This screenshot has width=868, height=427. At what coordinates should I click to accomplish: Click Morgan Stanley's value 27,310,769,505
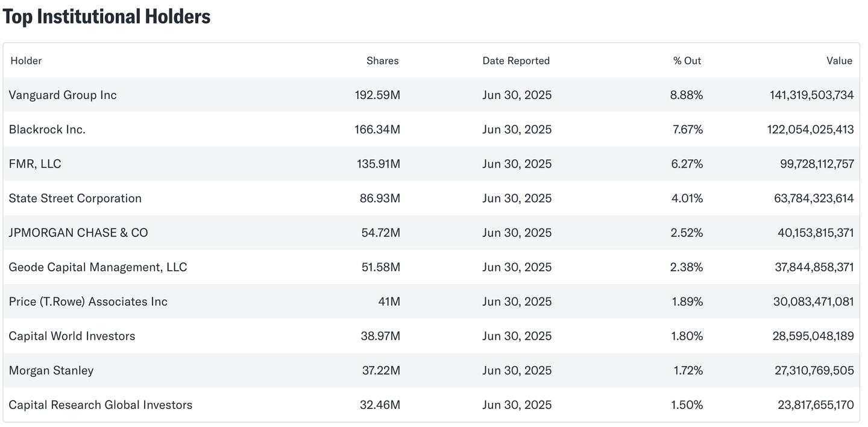click(x=814, y=370)
